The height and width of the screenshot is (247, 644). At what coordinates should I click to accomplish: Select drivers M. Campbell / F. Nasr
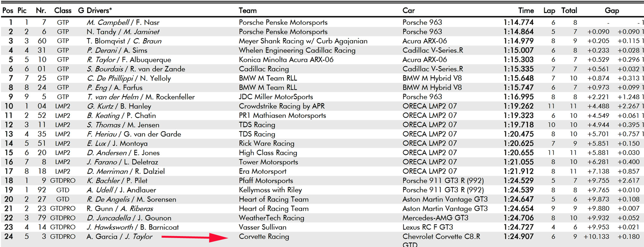tap(123, 22)
